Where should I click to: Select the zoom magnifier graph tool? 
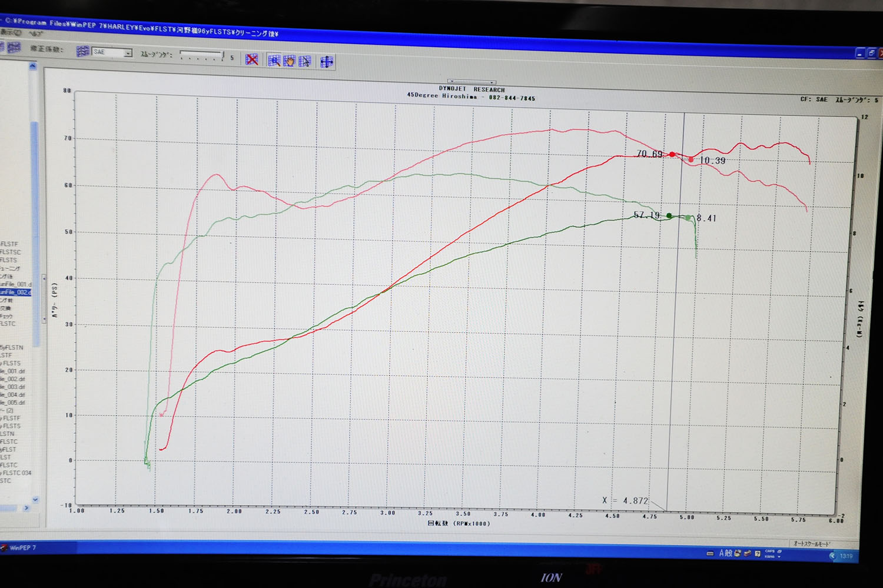point(274,61)
